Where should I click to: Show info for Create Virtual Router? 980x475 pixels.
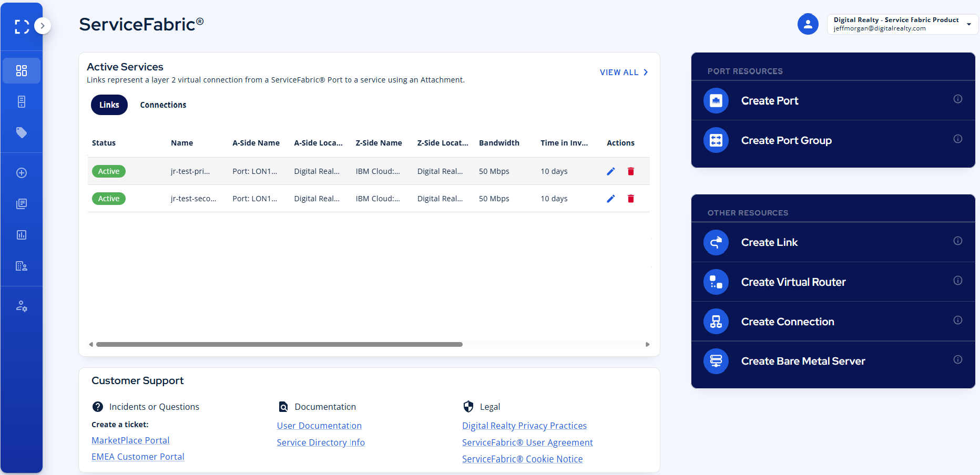pyautogui.click(x=958, y=281)
